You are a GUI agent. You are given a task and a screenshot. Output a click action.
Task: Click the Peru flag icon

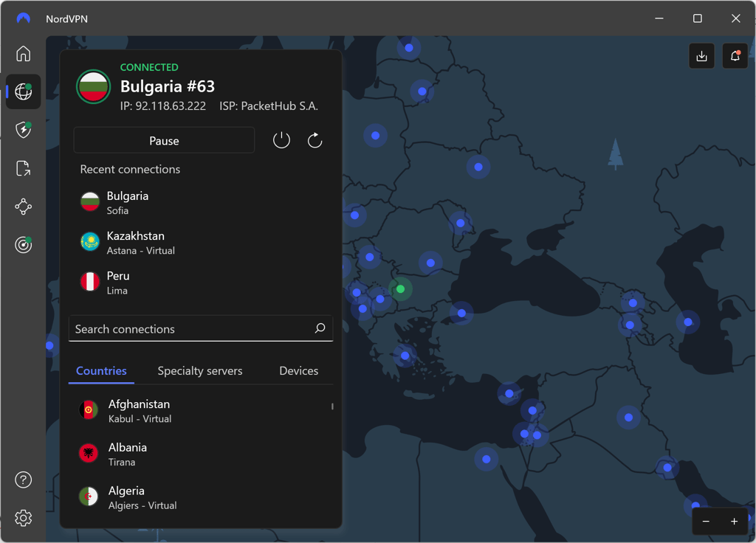tap(90, 282)
